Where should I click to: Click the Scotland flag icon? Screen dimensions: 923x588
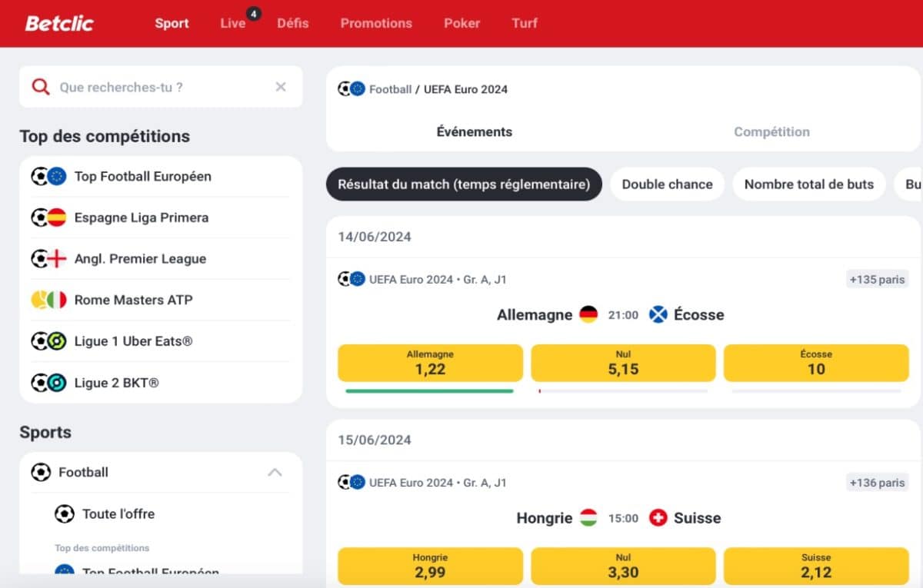coord(658,314)
